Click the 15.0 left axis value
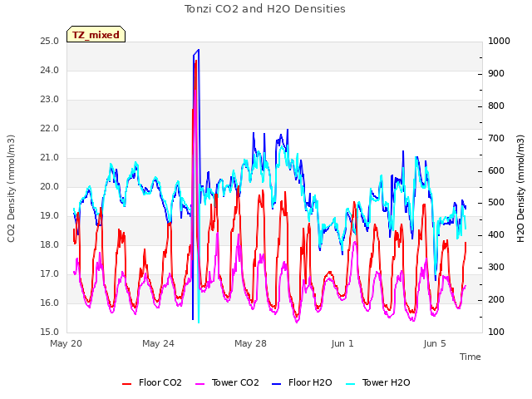The image size is (532, 399). point(50,332)
